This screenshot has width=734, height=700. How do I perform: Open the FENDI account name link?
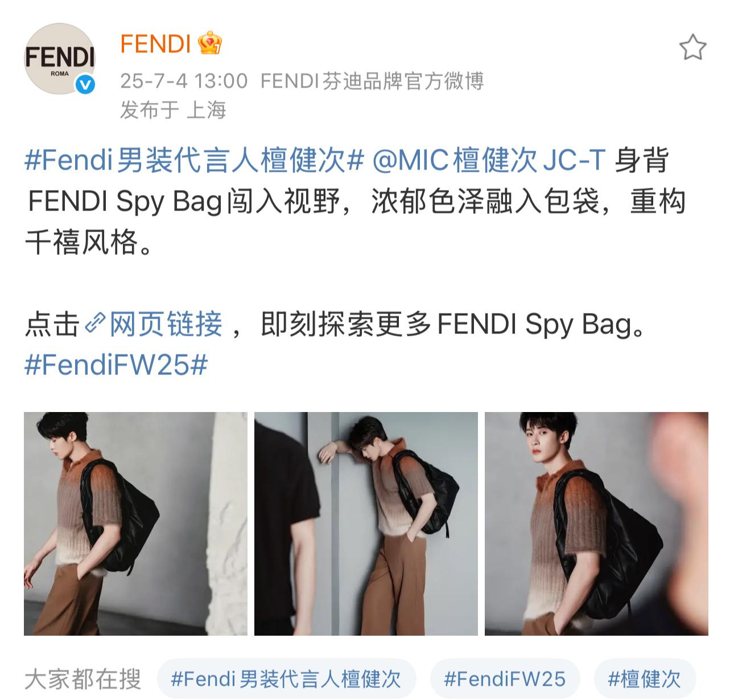point(155,44)
